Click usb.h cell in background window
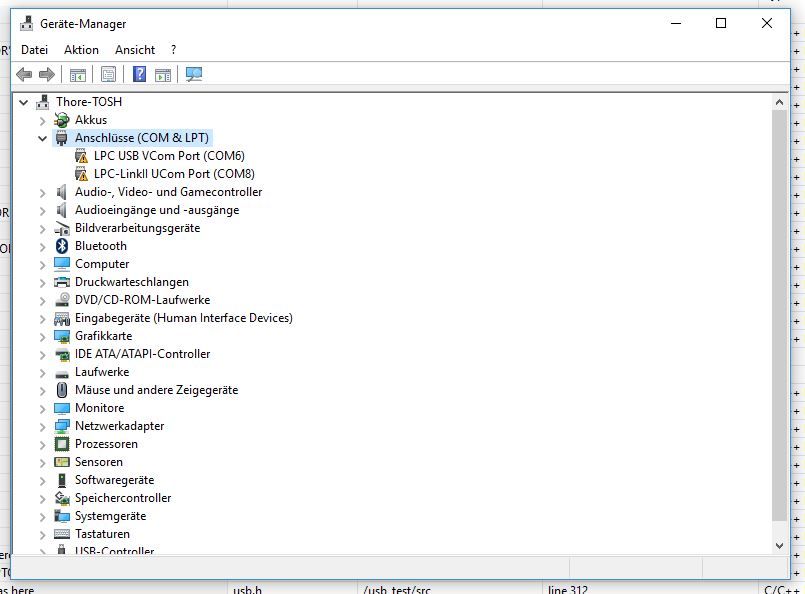The width and height of the screenshot is (805, 594). pos(247,589)
